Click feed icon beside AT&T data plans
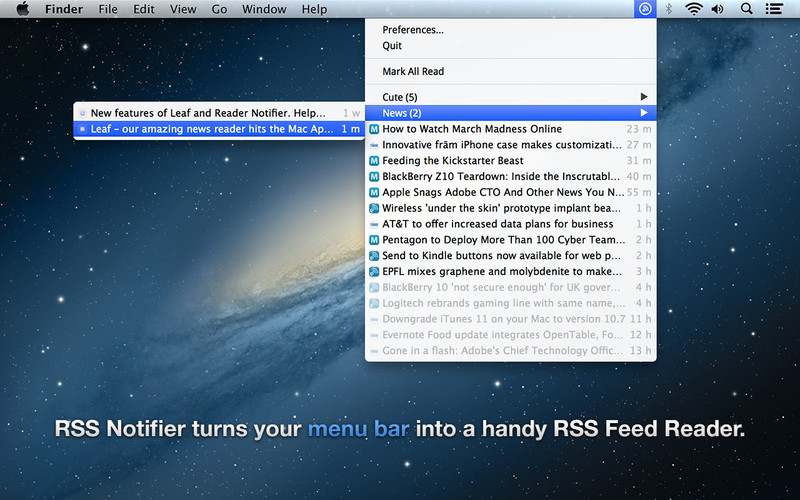The width and height of the screenshot is (800, 500). [374, 224]
